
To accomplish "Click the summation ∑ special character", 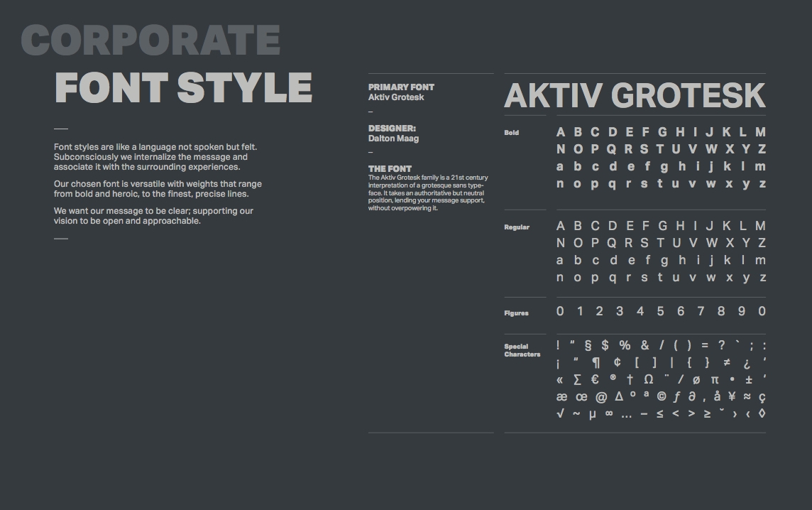I will tap(577, 380).
